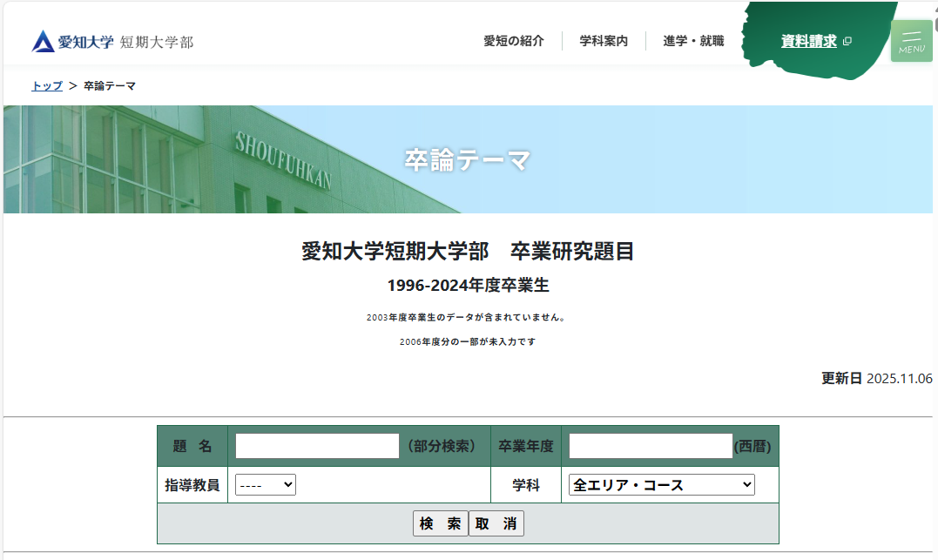Image resolution: width=938 pixels, height=560 pixels.
Task: Click the 短期大学部 logo text
Action: 157,42
